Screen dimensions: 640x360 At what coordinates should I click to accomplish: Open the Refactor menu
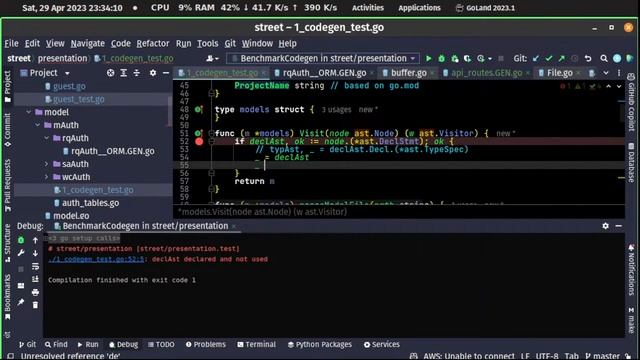[153, 43]
